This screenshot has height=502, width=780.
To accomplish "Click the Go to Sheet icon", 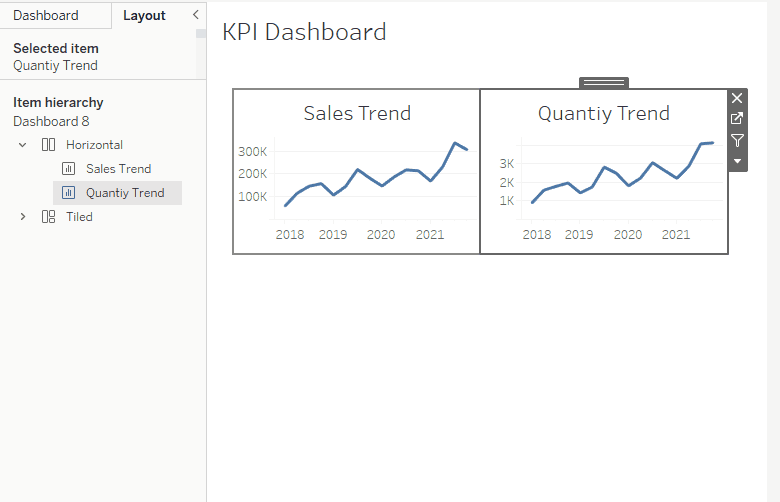I will coord(737,119).
